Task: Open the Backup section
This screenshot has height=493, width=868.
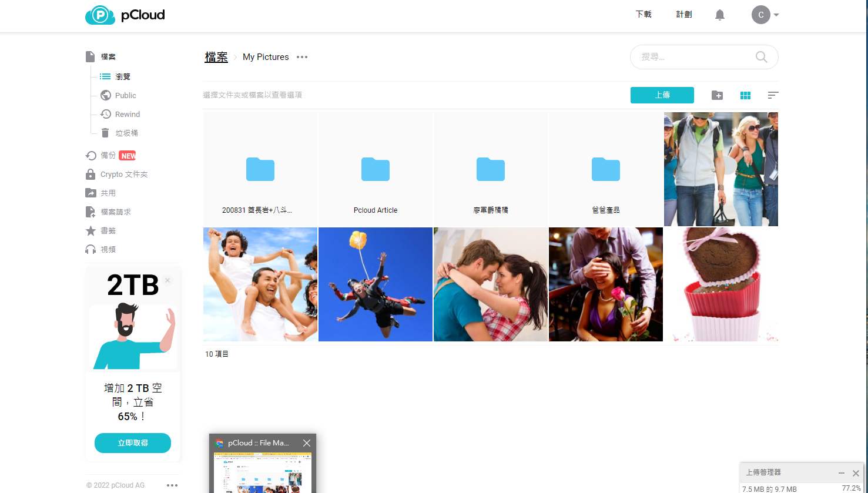Action: click(x=108, y=155)
